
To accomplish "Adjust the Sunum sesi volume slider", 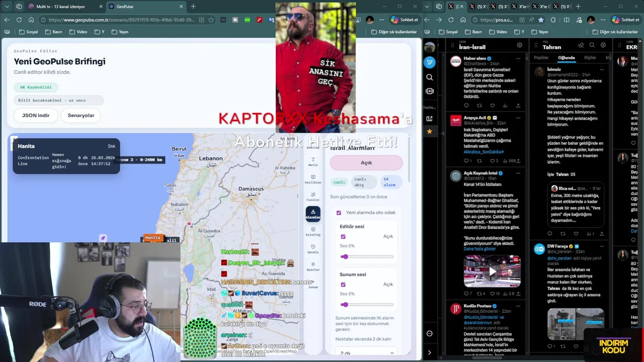I will point(367,305).
